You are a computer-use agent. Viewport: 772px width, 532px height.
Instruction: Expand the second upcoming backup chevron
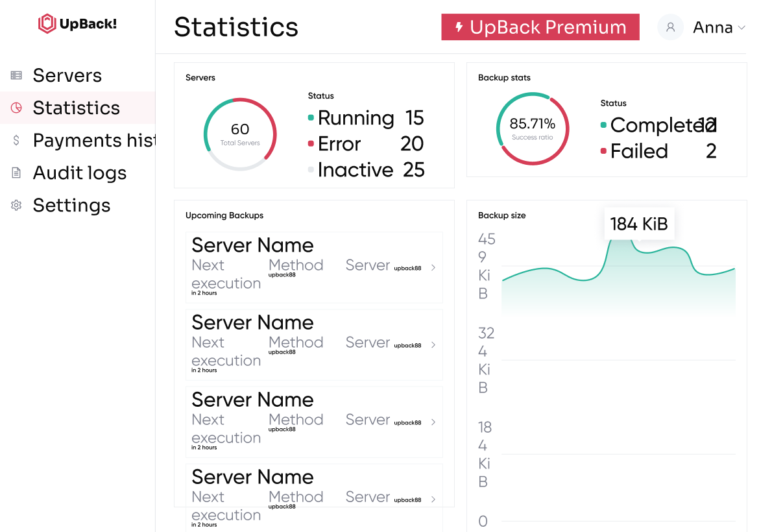click(433, 345)
